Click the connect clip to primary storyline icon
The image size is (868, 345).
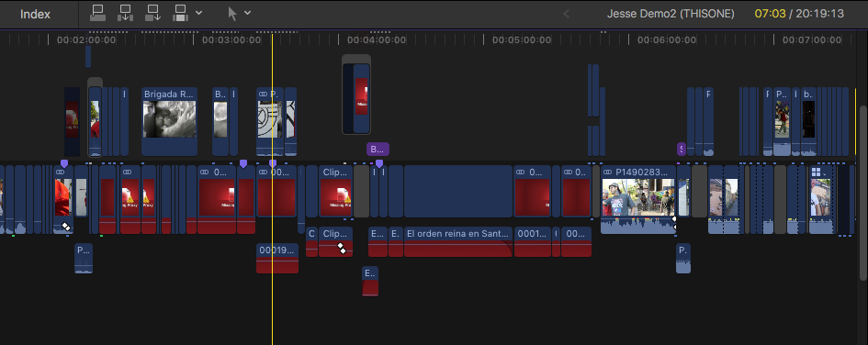click(98, 13)
